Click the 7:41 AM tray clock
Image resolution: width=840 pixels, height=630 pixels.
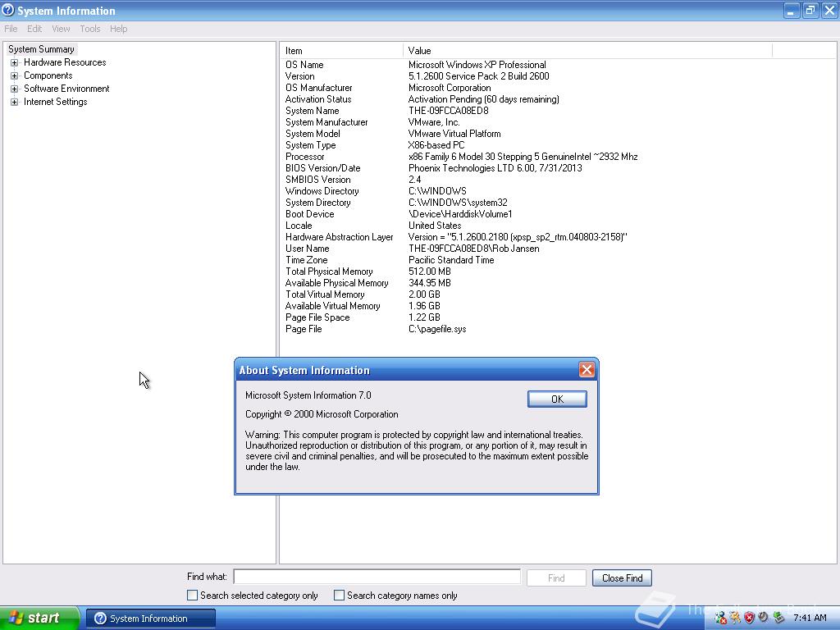click(810, 618)
